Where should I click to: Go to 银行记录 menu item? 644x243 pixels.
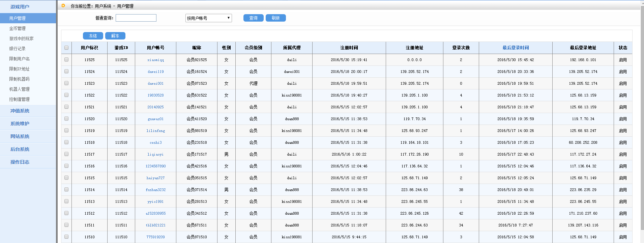click(x=18, y=49)
